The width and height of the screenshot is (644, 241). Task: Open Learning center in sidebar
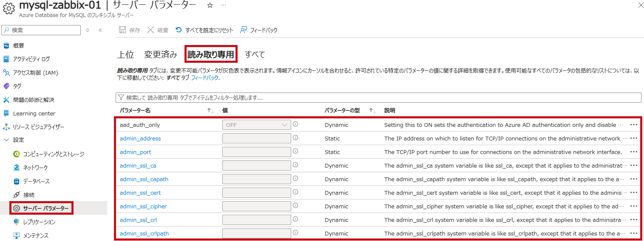[34, 113]
